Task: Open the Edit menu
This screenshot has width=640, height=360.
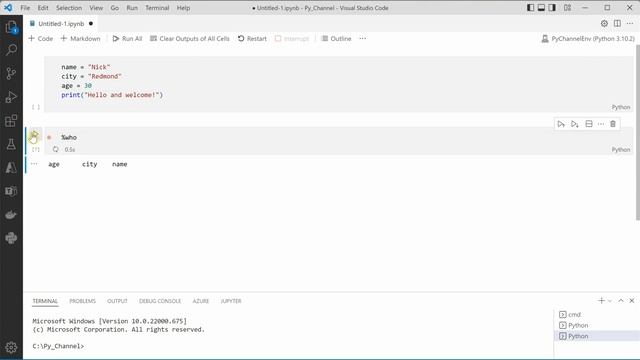Action: click(43, 8)
